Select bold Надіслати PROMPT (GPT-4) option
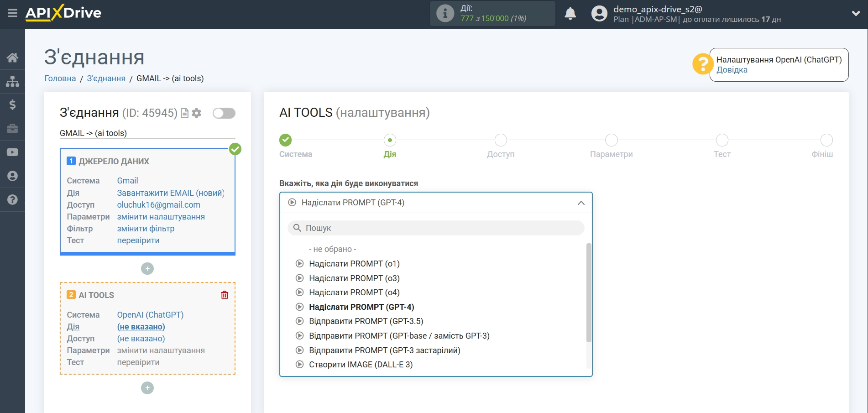This screenshot has width=868, height=413. click(361, 307)
